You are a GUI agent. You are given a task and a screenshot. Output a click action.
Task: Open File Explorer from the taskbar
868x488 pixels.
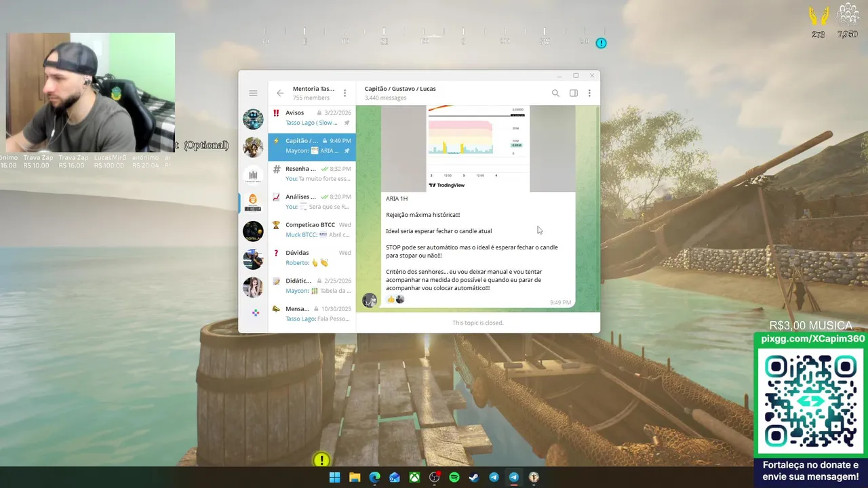[x=355, y=477]
